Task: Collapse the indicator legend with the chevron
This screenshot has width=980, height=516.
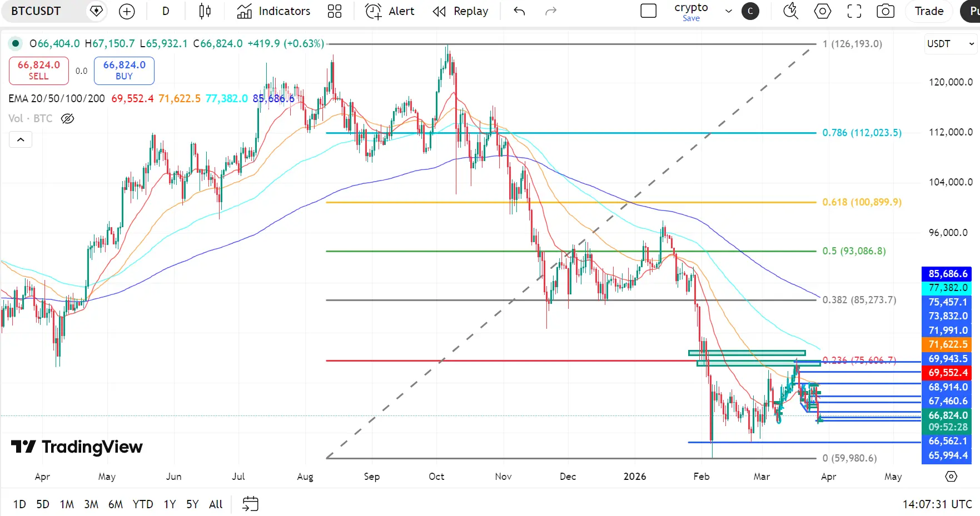Action: click(x=21, y=139)
